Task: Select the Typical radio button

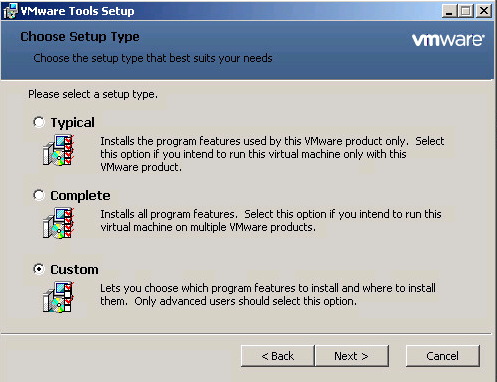Action: click(x=39, y=122)
